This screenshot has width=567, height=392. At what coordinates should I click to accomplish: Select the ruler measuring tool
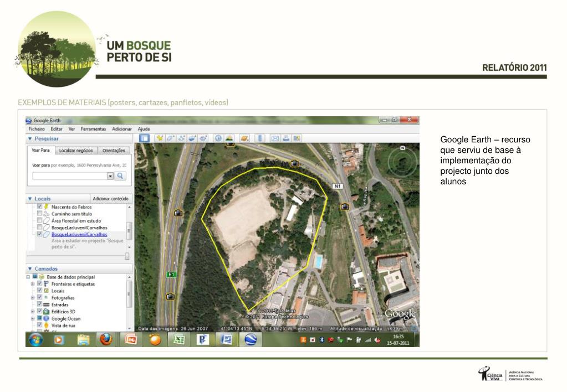pos(259,138)
